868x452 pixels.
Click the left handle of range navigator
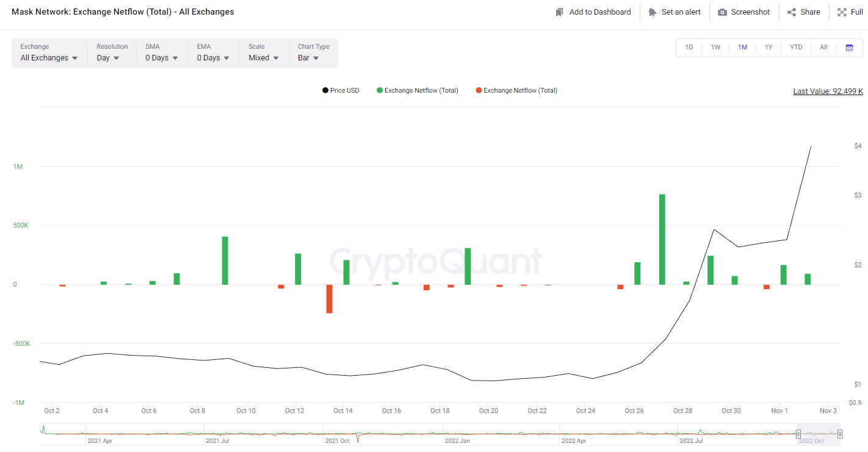[798, 434]
